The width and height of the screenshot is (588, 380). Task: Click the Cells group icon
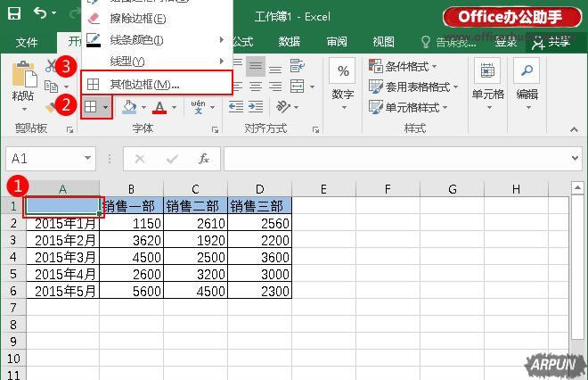(487, 71)
